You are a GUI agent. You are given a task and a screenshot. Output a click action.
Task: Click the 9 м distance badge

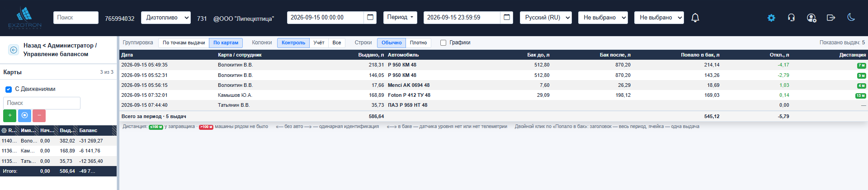pos(861,76)
